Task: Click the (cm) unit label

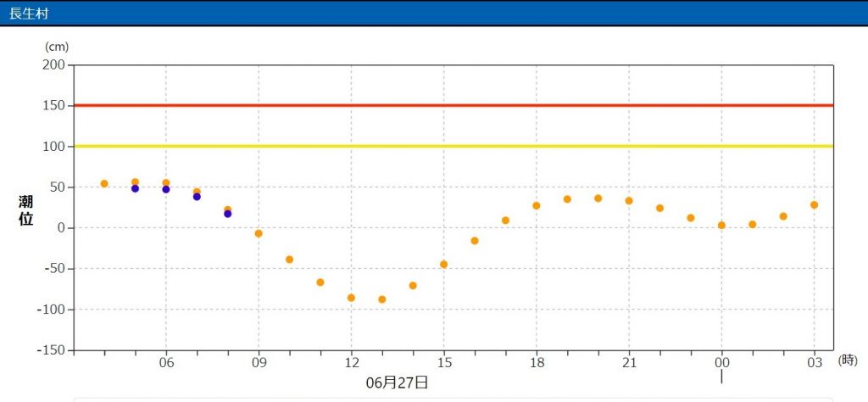Action: pyautogui.click(x=57, y=48)
